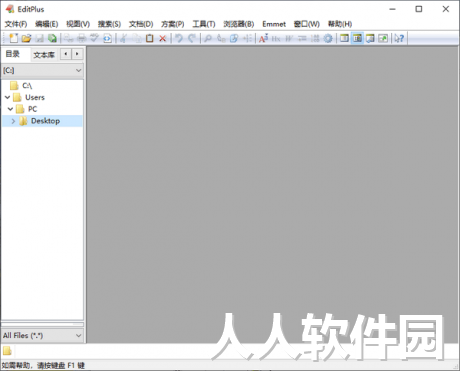Open the 方案(P) menu
The image size is (460, 371).
click(x=173, y=24)
